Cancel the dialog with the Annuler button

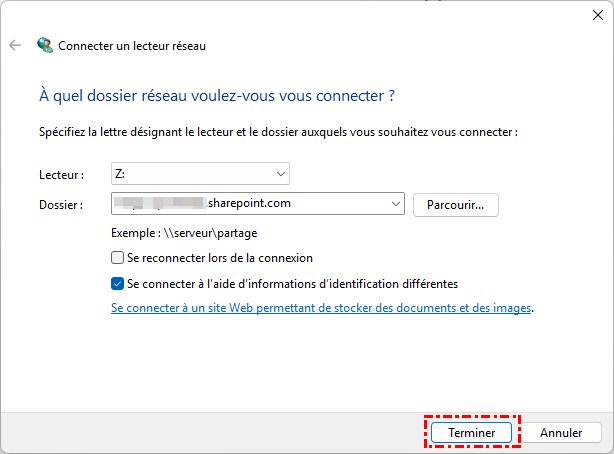click(561, 433)
